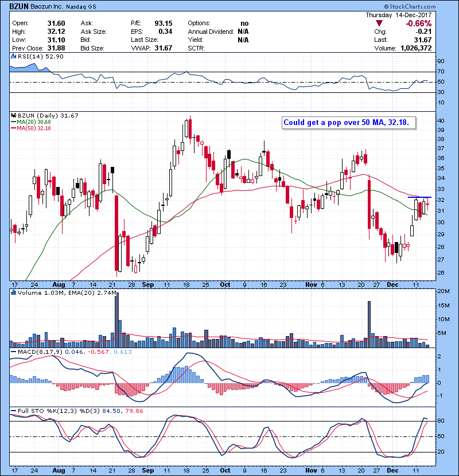Screen dimensions: 459x476
Task: Click the Prev Close value 31.88
Action: 56,48
